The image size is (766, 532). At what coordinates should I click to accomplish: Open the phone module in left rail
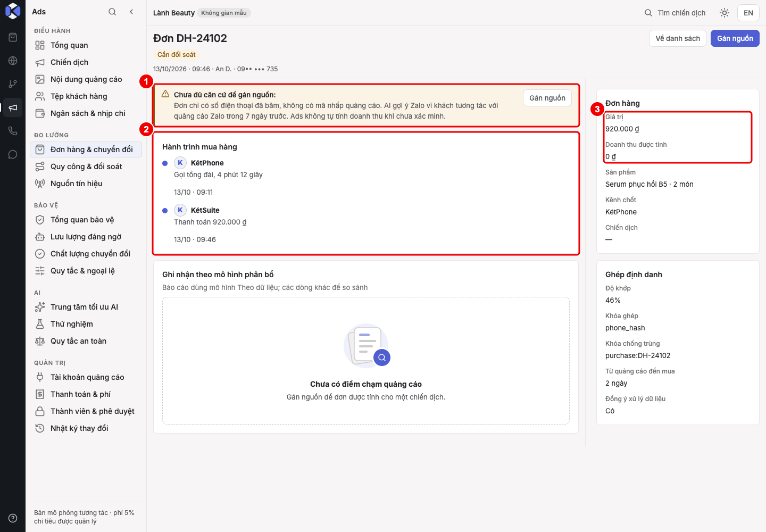tap(13, 131)
